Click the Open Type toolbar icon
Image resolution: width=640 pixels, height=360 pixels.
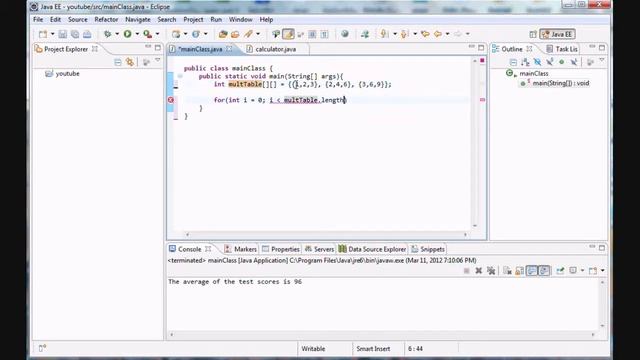point(223,34)
